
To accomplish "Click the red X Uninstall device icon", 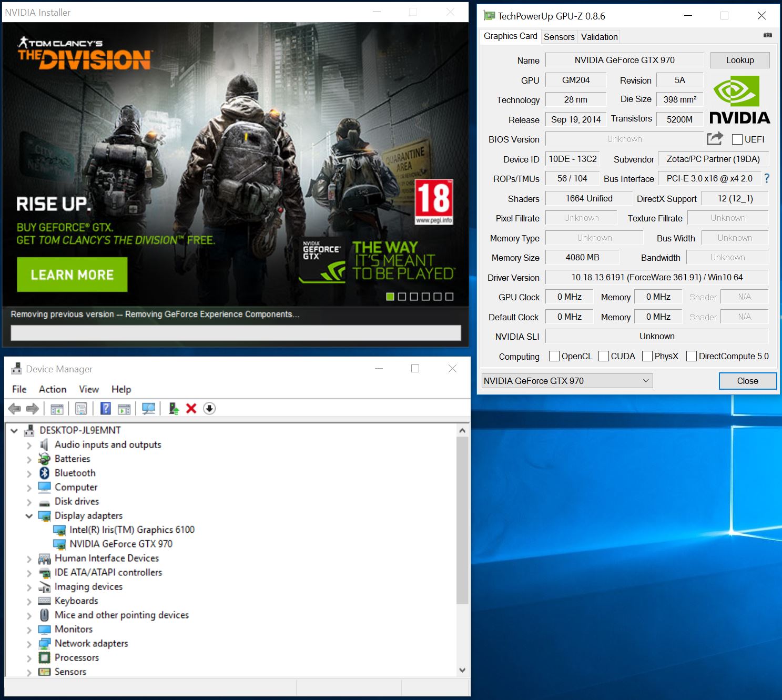I will 191,409.
